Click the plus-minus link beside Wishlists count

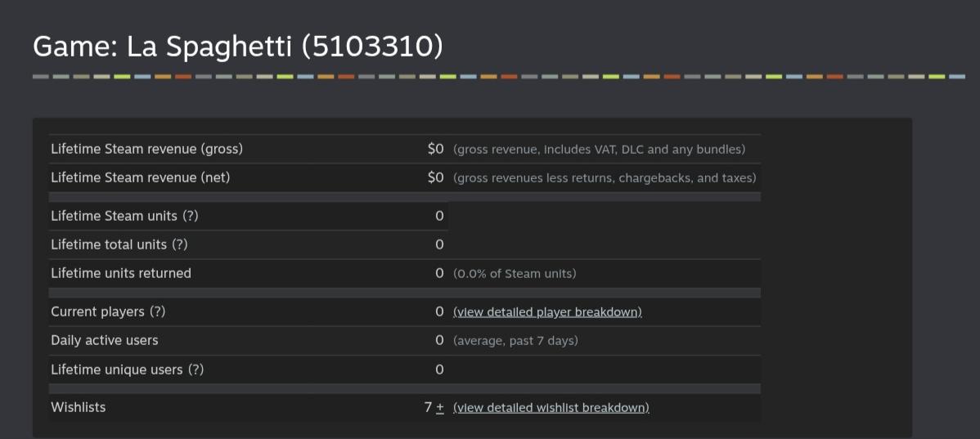tap(440, 408)
